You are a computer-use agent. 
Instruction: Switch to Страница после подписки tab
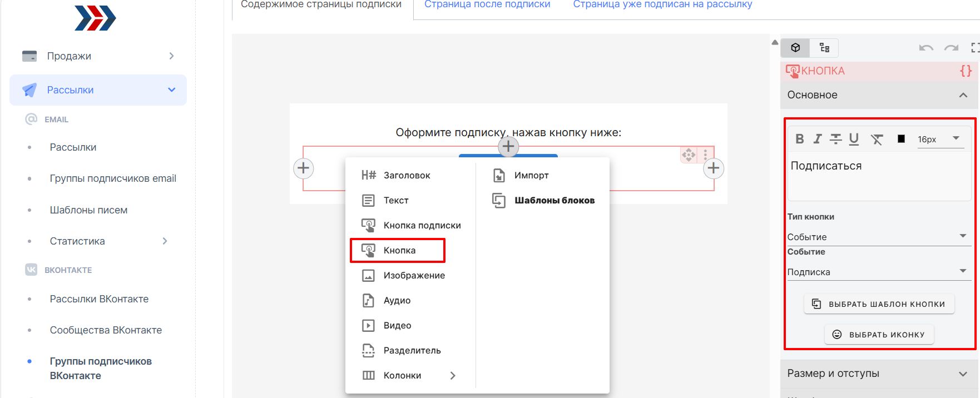(487, 4)
